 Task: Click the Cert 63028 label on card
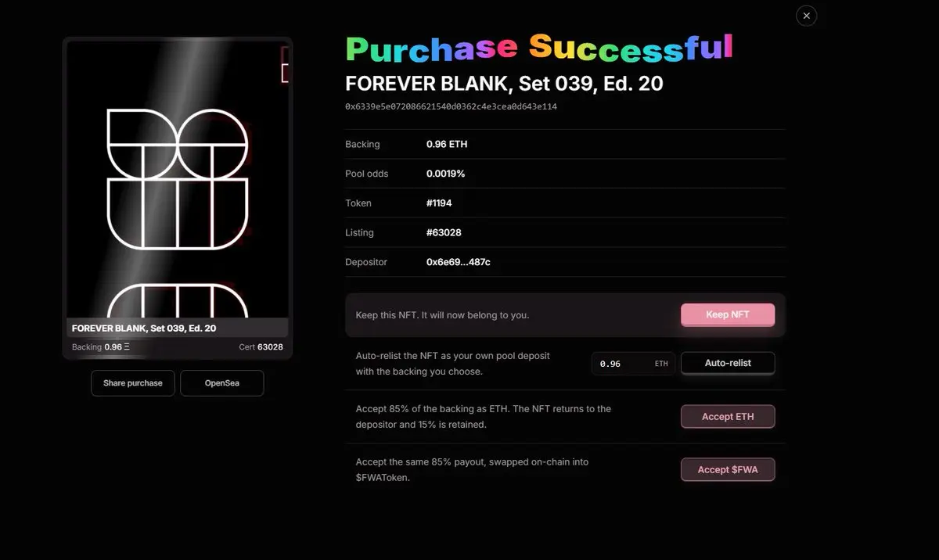[x=261, y=346]
